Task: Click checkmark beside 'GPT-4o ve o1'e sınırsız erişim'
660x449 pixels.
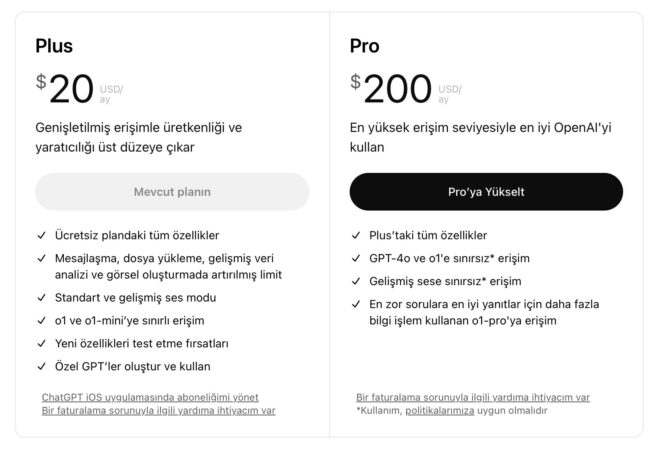Action: [356, 258]
